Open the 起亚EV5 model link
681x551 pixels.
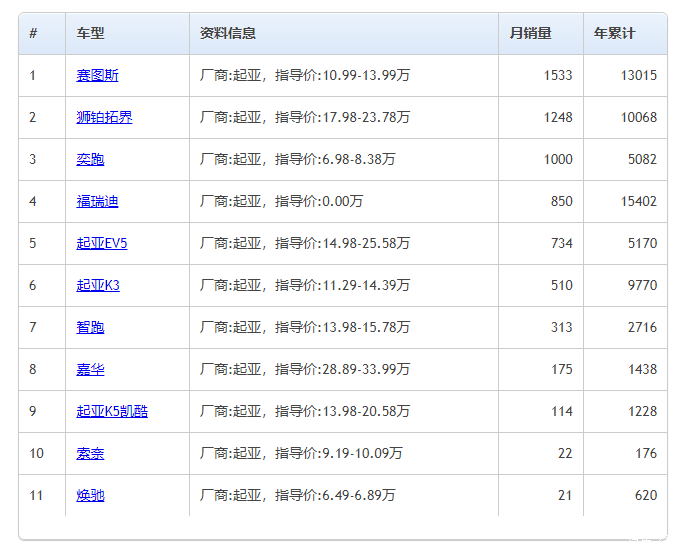tap(102, 243)
